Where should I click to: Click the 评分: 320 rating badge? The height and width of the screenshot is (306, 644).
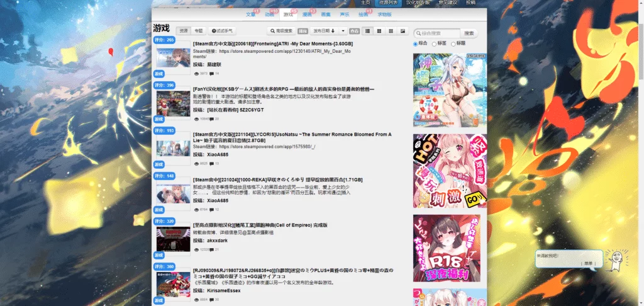pos(165,221)
